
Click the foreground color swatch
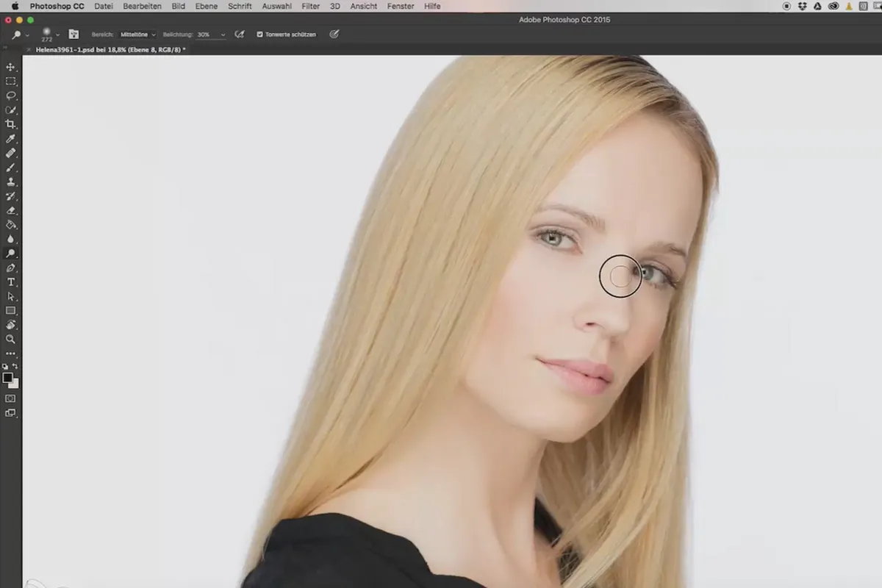pyautogui.click(x=8, y=378)
